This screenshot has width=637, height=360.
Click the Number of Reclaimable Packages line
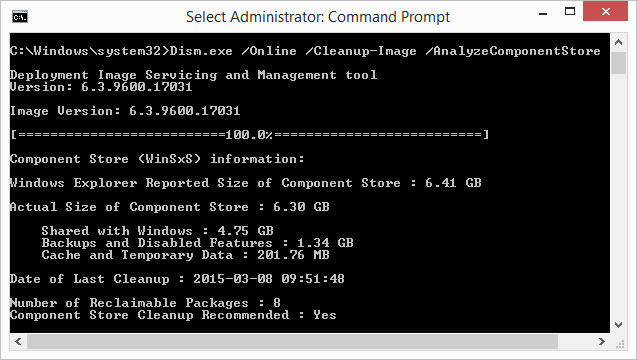point(145,303)
